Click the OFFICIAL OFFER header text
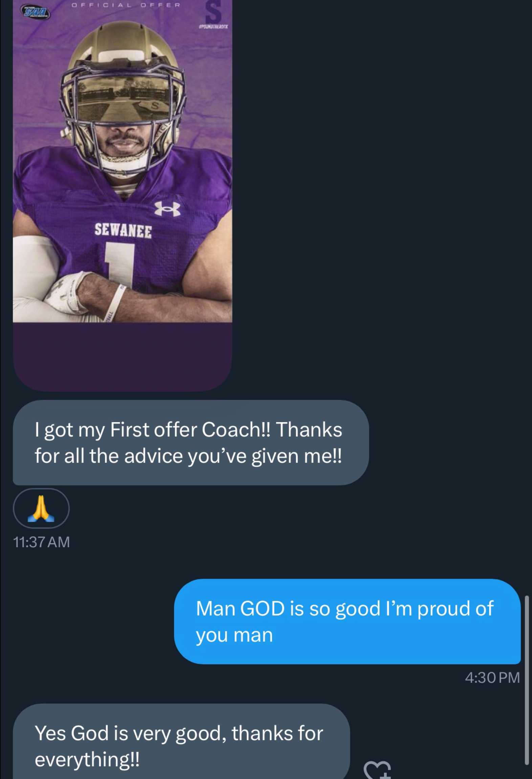Image resolution: width=532 pixels, height=779 pixels. click(x=126, y=5)
